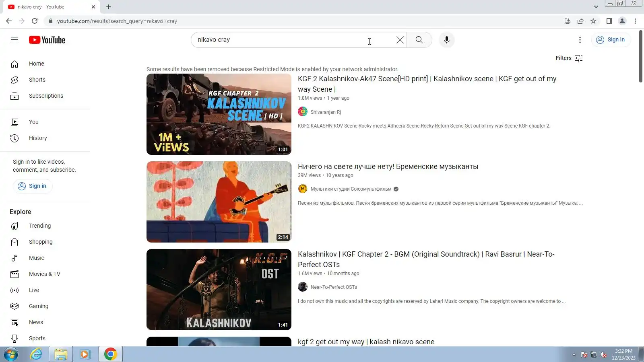Clear the search query with X

[x=400, y=40]
